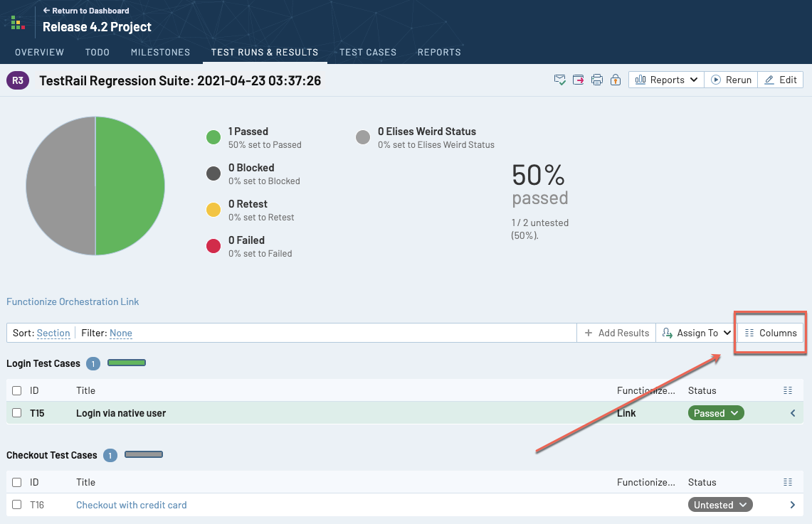812x524 pixels.
Task: Click the Rerun button
Action: (x=731, y=80)
